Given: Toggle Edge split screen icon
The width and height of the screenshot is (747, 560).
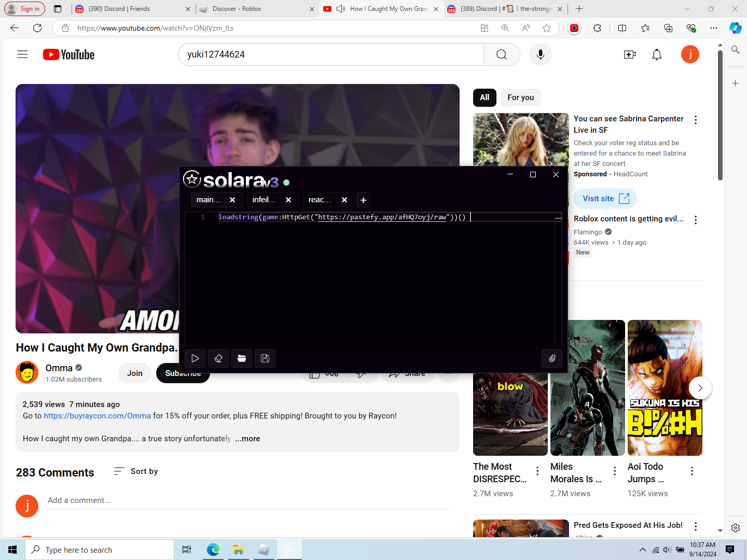Looking at the screenshot, I should click(x=622, y=28).
